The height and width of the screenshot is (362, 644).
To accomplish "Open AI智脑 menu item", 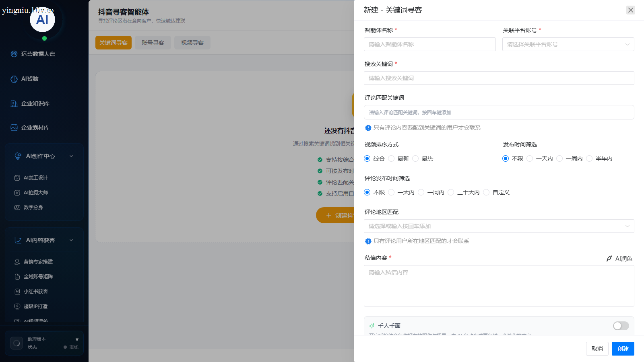I will pyautogui.click(x=30, y=79).
